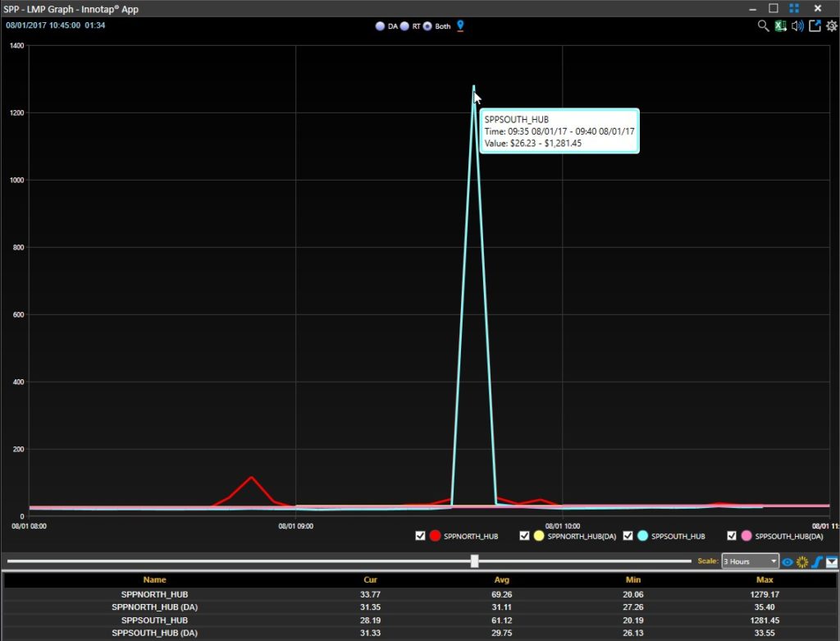
Task: Uncheck the SPPNORTH_HUB(DA) series checkbox
Action: (524, 536)
